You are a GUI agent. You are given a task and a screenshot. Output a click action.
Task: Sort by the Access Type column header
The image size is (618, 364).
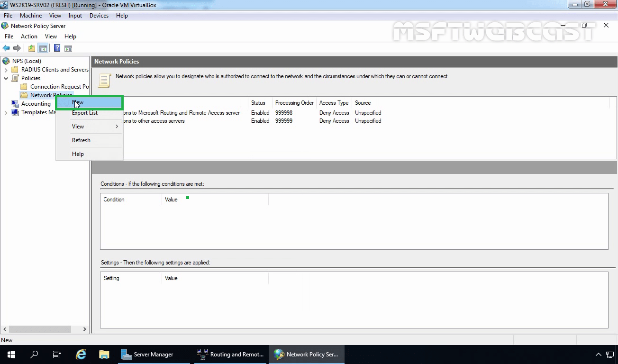[334, 103]
